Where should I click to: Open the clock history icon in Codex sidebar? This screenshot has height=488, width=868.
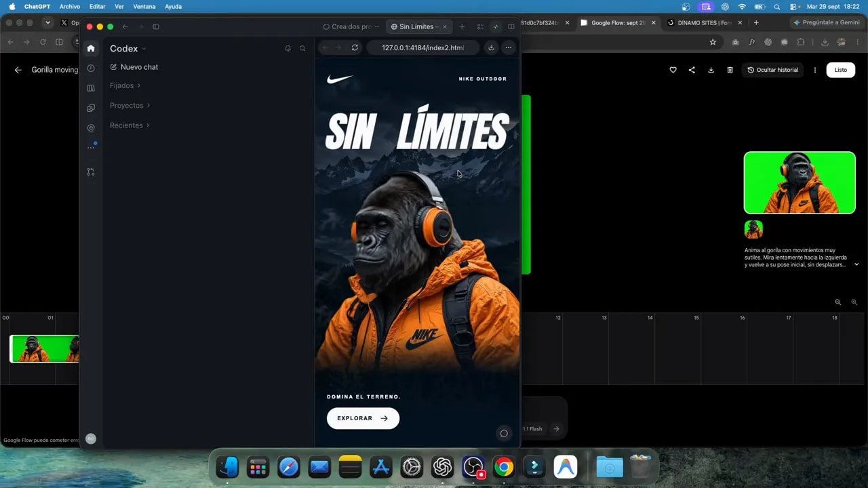[x=91, y=68]
